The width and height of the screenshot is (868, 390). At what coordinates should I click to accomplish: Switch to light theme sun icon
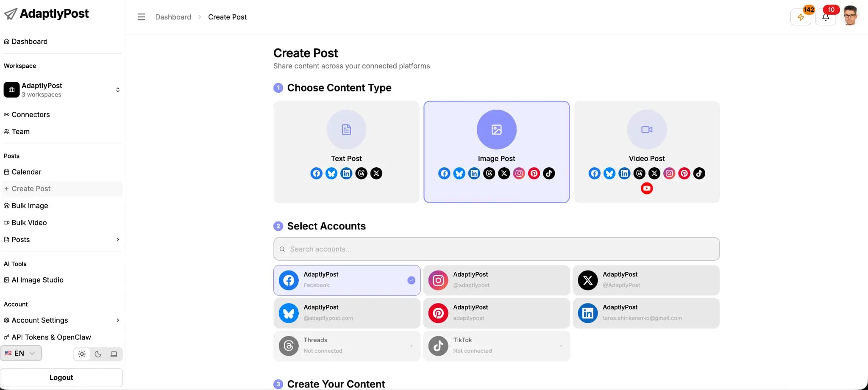(x=82, y=354)
